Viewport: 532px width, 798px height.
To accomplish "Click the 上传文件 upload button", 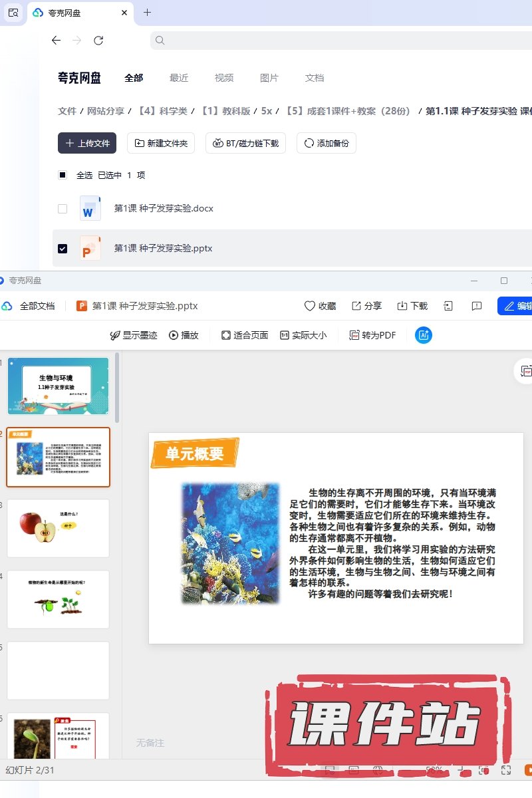I will pyautogui.click(x=87, y=143).
